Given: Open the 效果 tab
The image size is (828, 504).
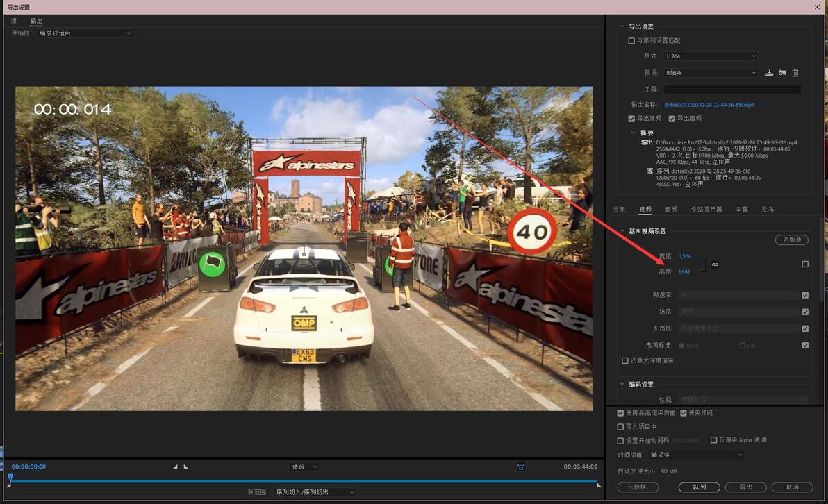Looking at the screenshot, I should tap(619, 210).
